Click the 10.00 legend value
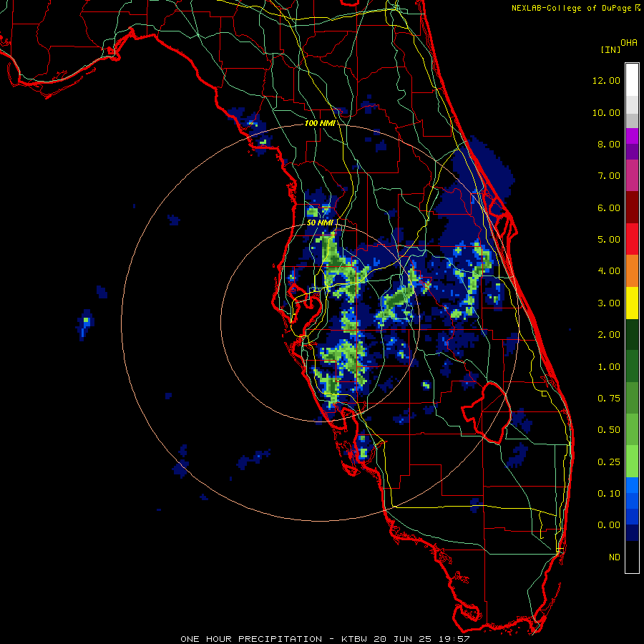This screenshot has height=644, width=644. pos(606,112)
